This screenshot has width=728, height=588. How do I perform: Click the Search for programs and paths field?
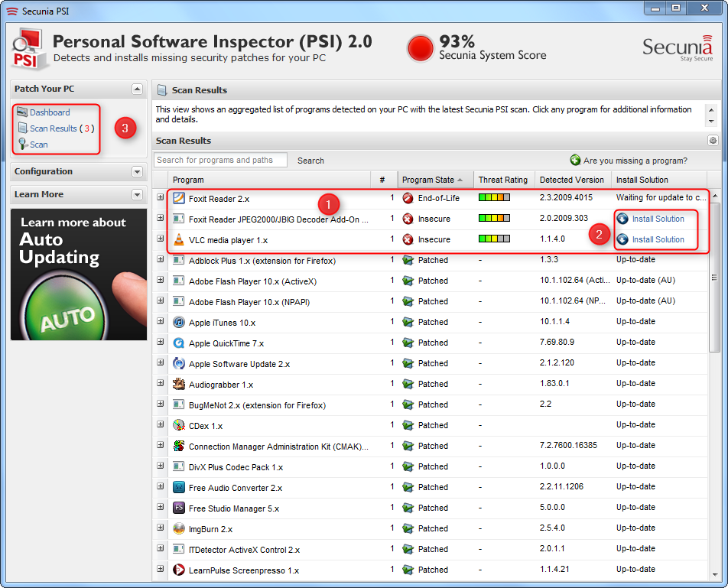220,160
